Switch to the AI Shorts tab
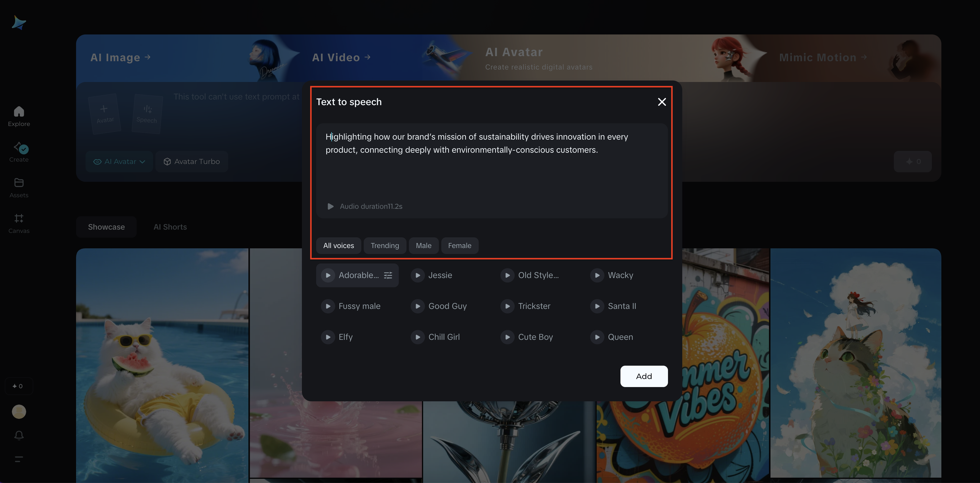 click(170, 227)
